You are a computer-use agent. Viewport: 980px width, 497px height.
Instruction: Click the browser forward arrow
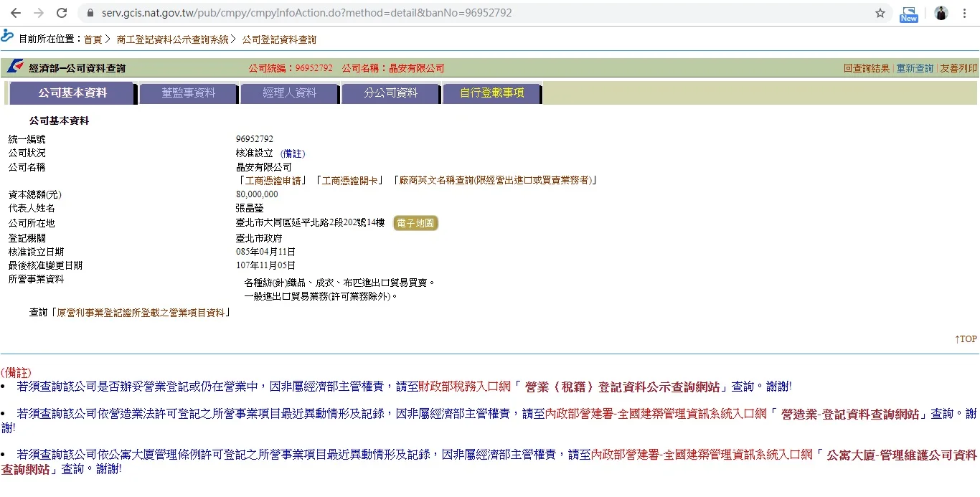coord(39,13)
